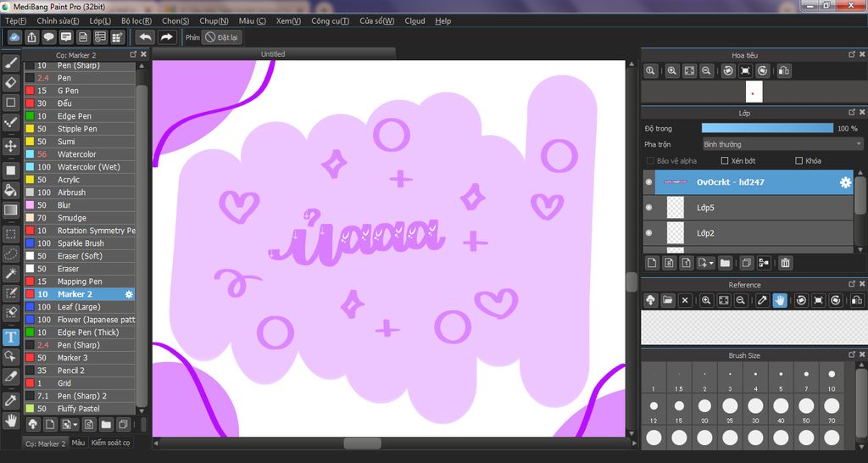The height and width of the screenshot is (463, 868).
Task: Select the Brush tool in left toolbar
Action: tap(10, 62)
